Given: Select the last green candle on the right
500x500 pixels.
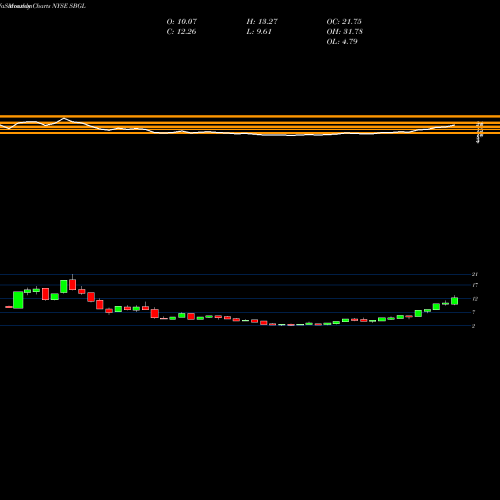Looking at the screenshot, I should pos(454,301).
